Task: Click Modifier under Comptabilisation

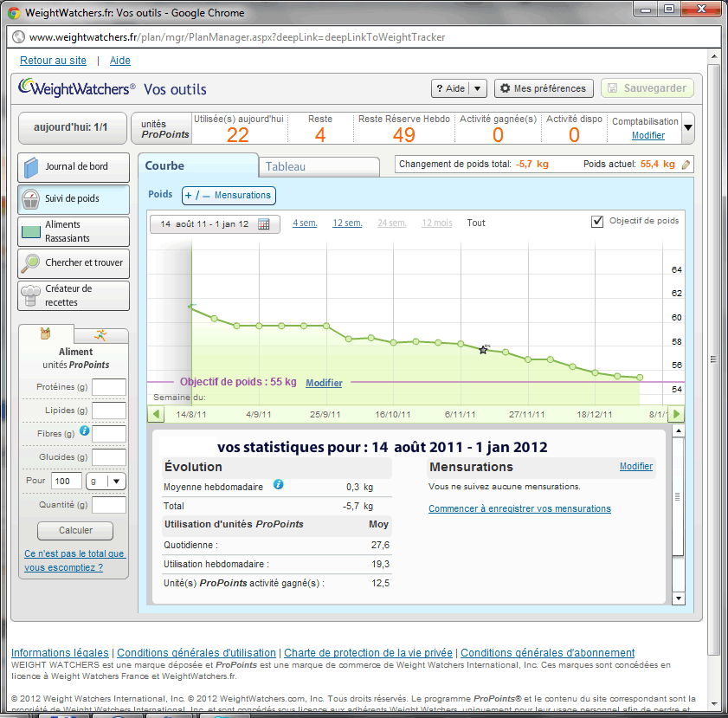Action: (x=648, y=136)
